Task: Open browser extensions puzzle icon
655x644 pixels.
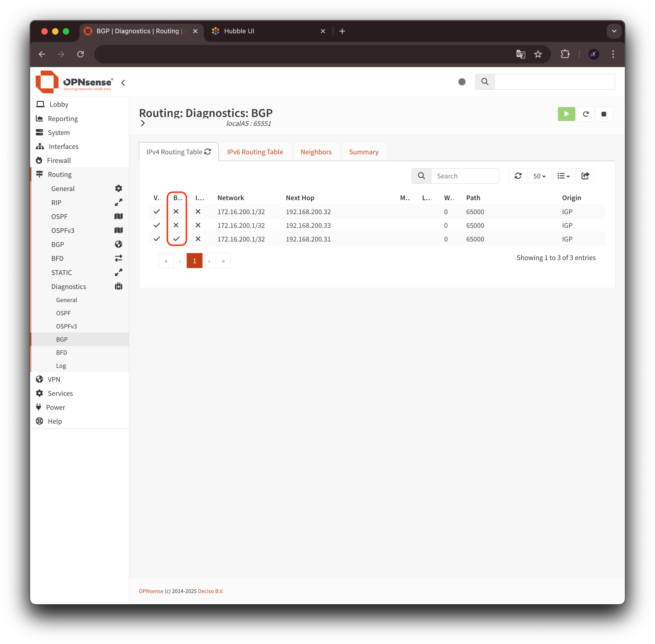Action: pos(565,54)
